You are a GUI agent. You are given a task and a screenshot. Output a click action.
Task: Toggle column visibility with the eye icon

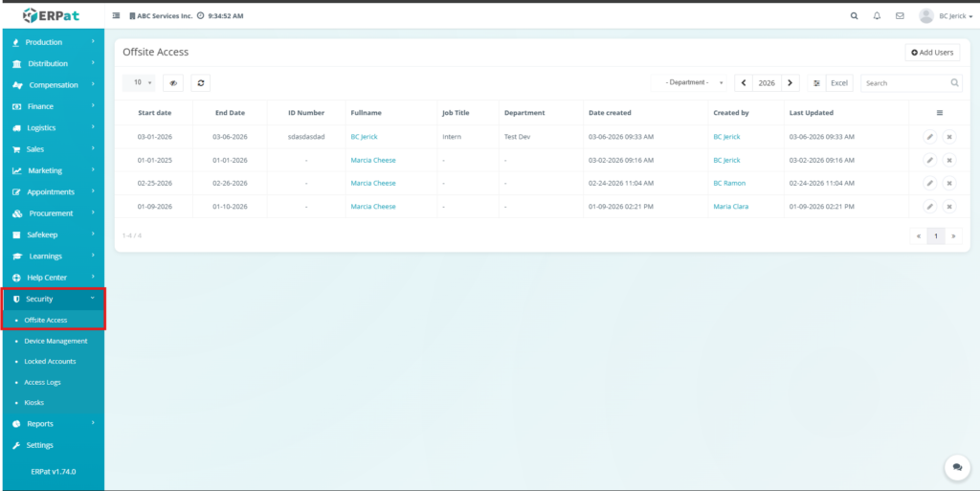pyautogui.click(x=173, y=83)
